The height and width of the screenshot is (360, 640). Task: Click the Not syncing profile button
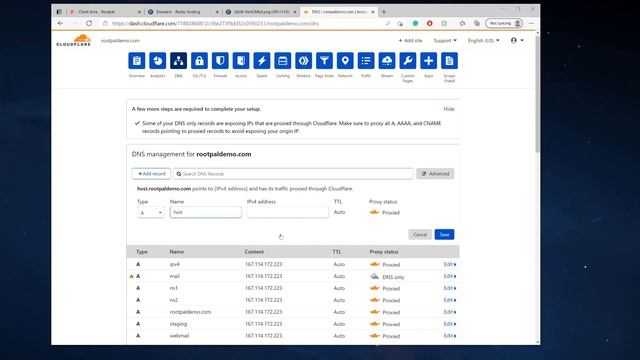(504, 23)
